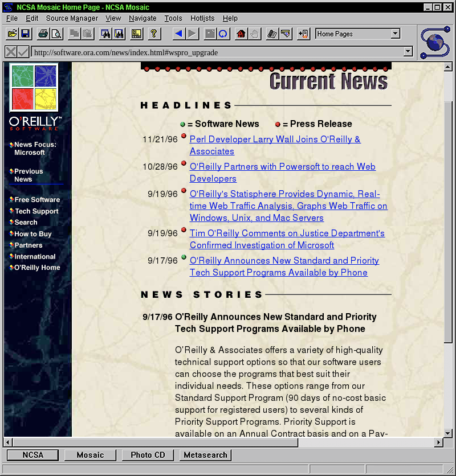Open the Source Manager menu
456x476 pixels.
tap(72, 18)
